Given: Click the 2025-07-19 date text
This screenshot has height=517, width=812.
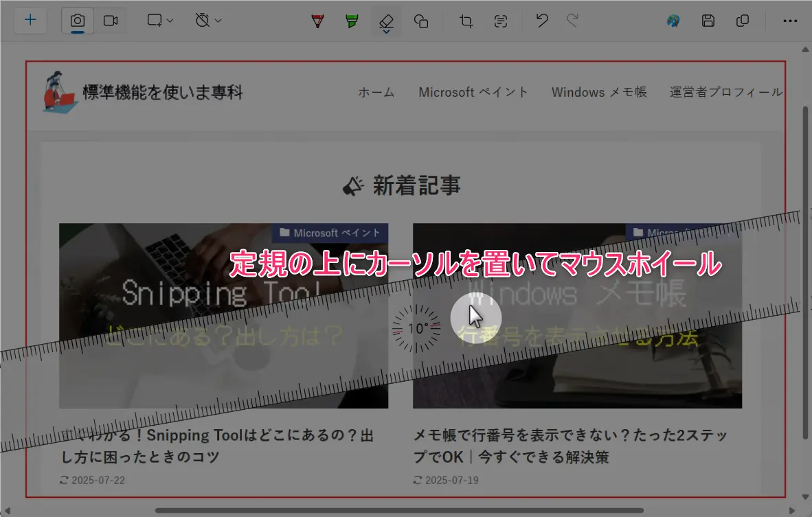Looking at the screenshot, I should tap(452, 480).
